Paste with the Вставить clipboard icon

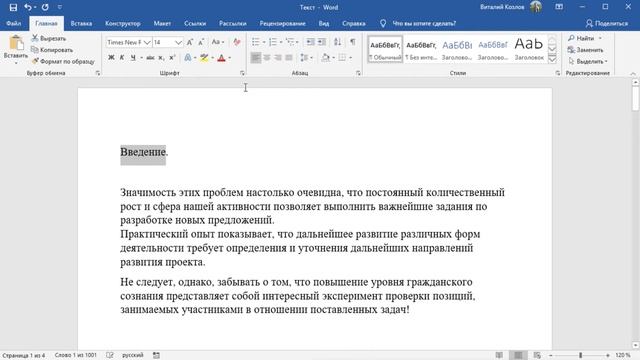[16, 43]
